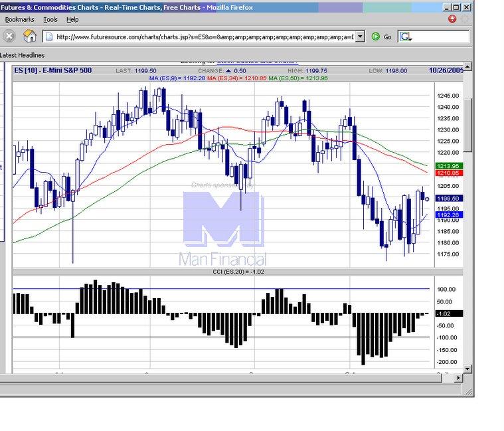
Task: Click the 100.00 CCI axis label
Action: pos(446,290)
